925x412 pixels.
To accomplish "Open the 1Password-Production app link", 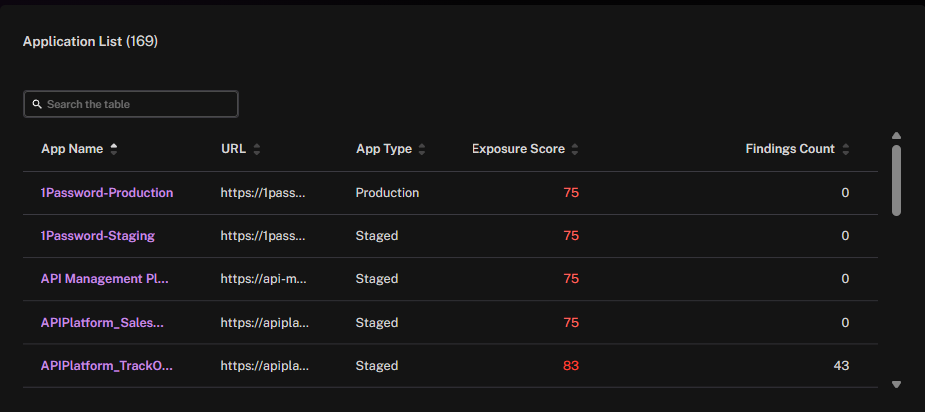I will pos(107,192).
